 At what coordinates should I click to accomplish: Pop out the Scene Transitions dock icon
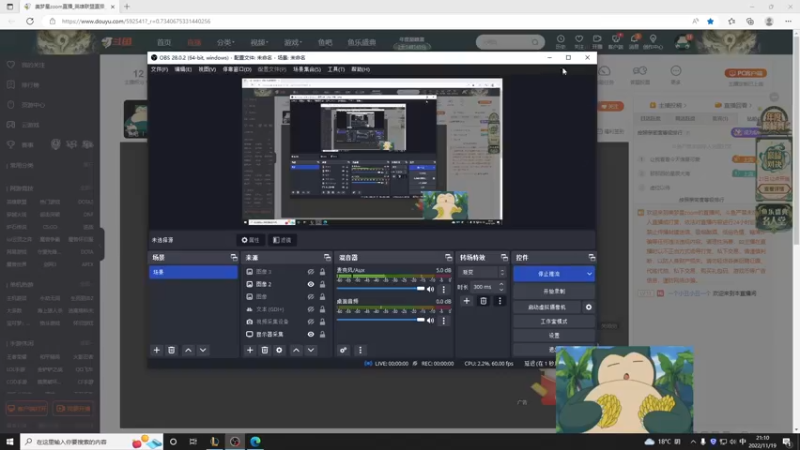pos(504,258)
